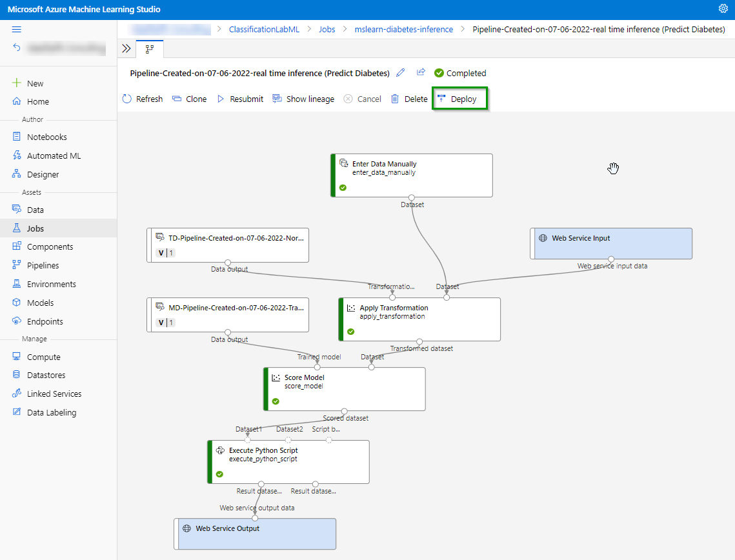The height and width of the screenshot is (560, 735).
Task: Toggle the hamburger navigation menu
Action: tap(17, 30)
